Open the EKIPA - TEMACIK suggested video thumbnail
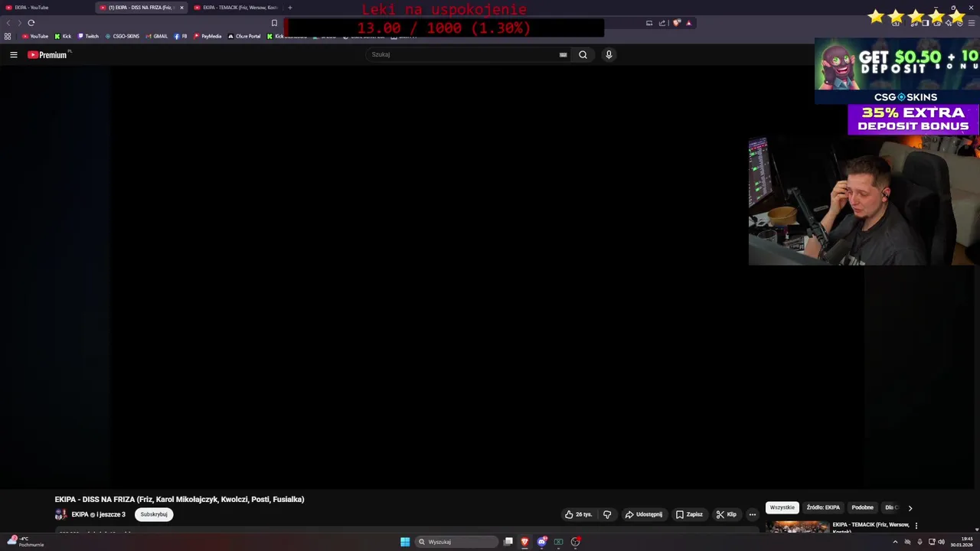 click(797, 527)
